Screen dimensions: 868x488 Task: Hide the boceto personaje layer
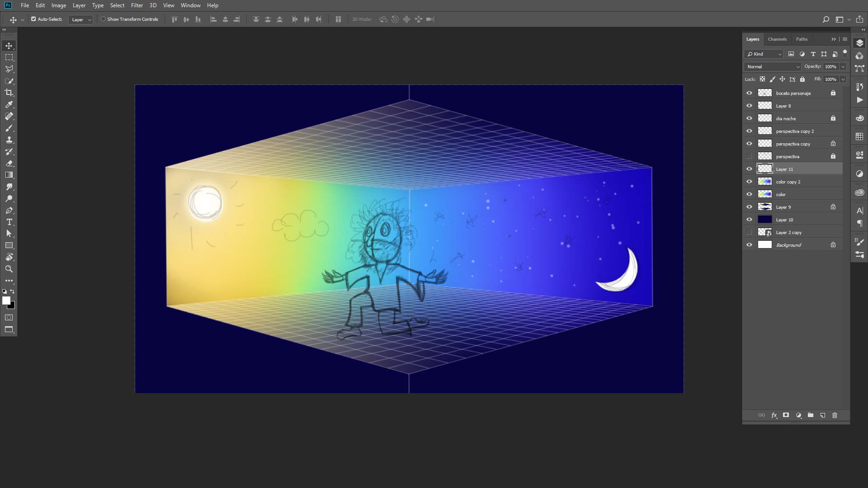point(749,93)
